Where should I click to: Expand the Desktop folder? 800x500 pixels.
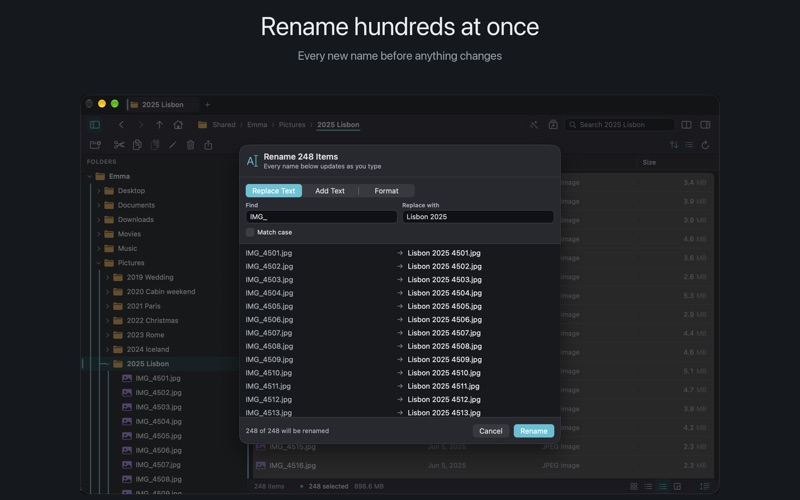(x=98, y=191)
